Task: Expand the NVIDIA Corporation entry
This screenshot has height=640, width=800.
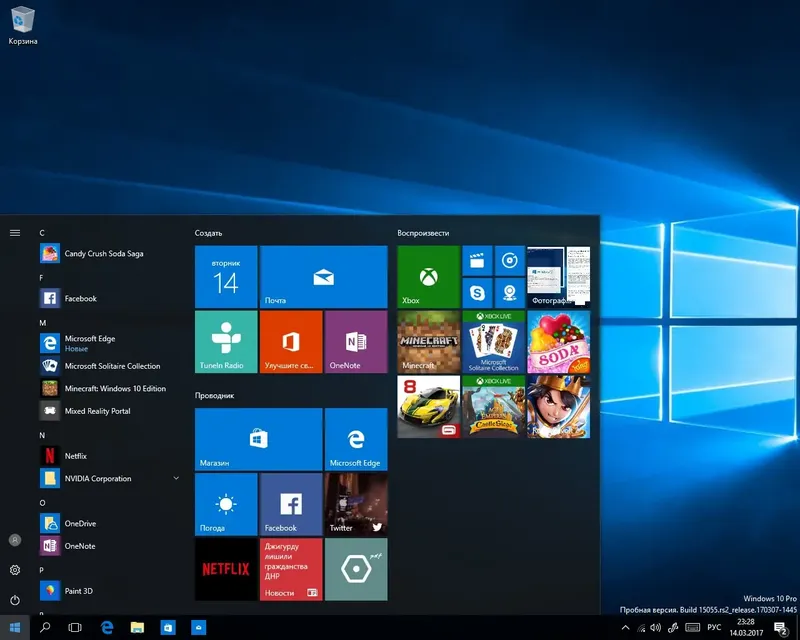Action: [110, 478]
